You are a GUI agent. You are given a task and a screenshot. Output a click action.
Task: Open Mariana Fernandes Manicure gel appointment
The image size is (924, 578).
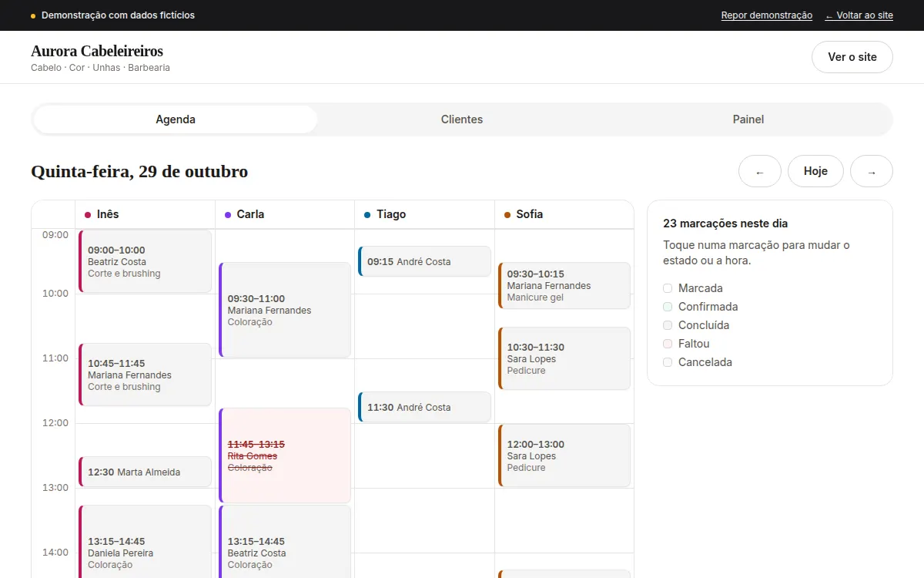tap(564, 285)
